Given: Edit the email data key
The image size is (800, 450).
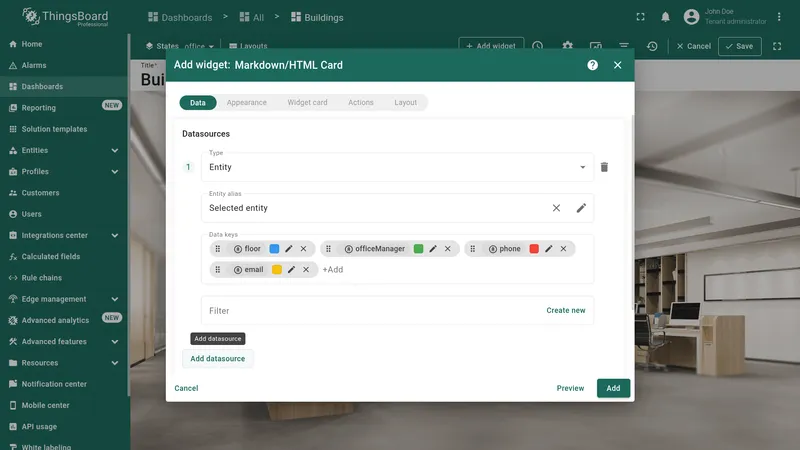Looking at the screenshot, I should pos(291,269).
